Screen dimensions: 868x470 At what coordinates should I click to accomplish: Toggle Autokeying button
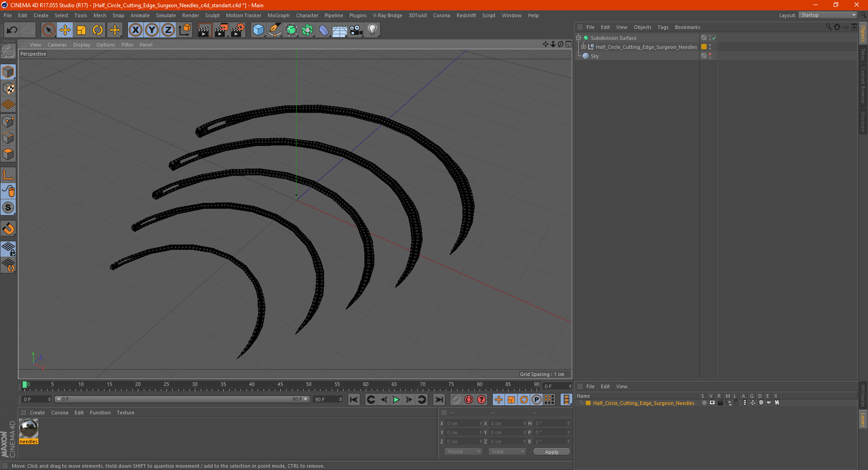[469, 399]
